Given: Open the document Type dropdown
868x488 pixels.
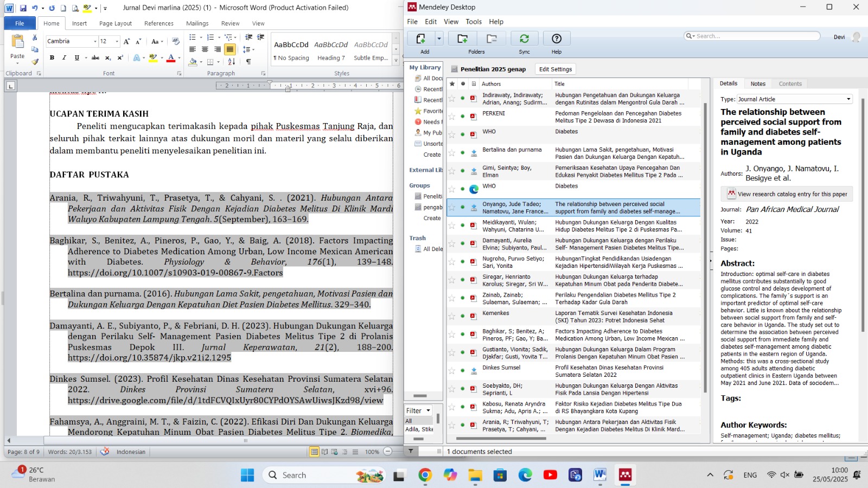Looking at the screenshot, I should pos(848,99).
